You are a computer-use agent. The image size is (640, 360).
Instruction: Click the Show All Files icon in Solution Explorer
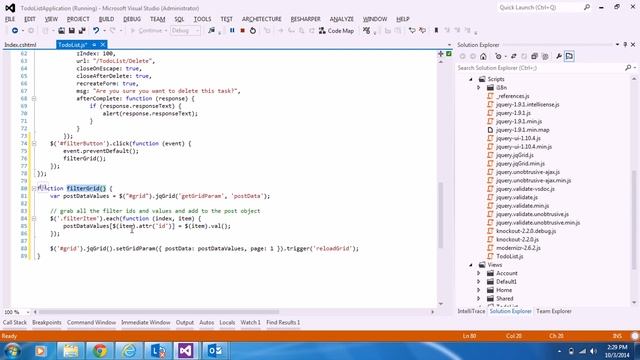pos(545,56)
